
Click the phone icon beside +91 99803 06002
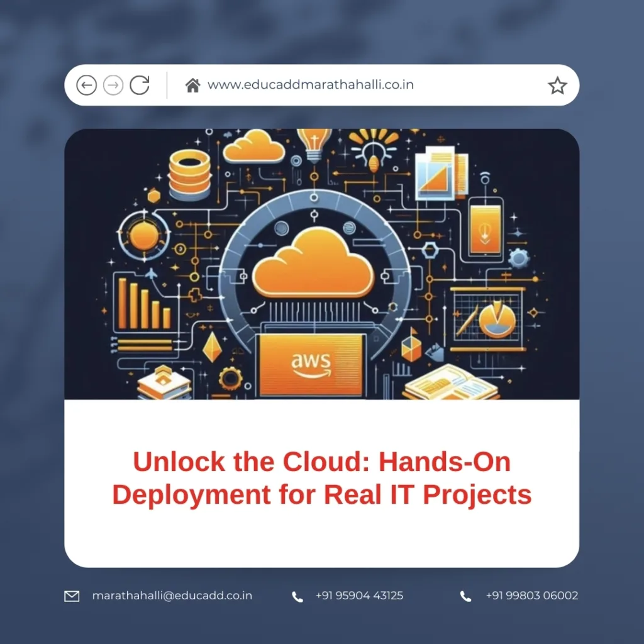coord(466,596)
